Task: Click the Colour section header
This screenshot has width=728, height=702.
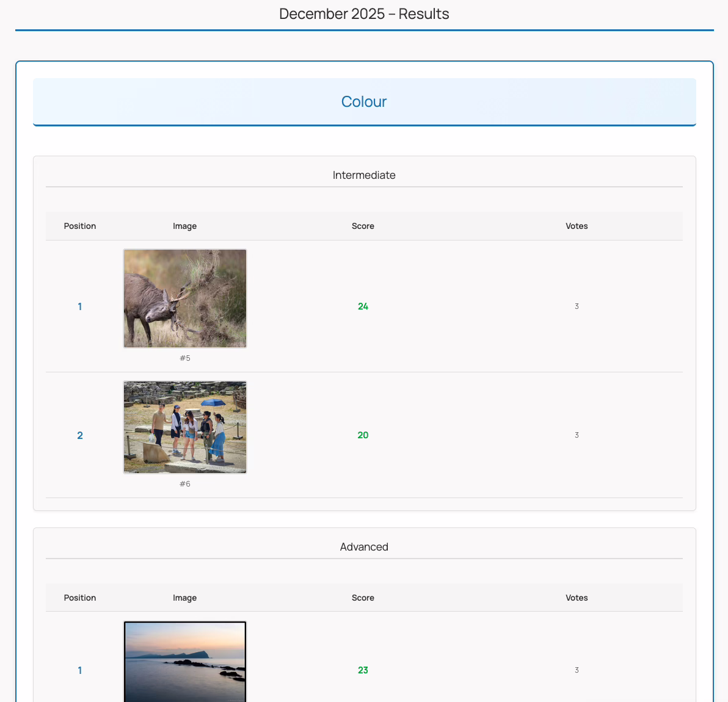Action: pos(364,101)
